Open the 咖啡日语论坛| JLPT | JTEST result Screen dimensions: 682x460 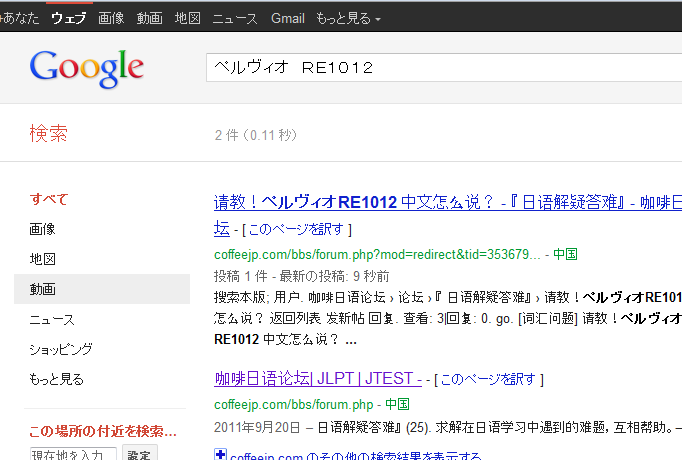[318, 379]
